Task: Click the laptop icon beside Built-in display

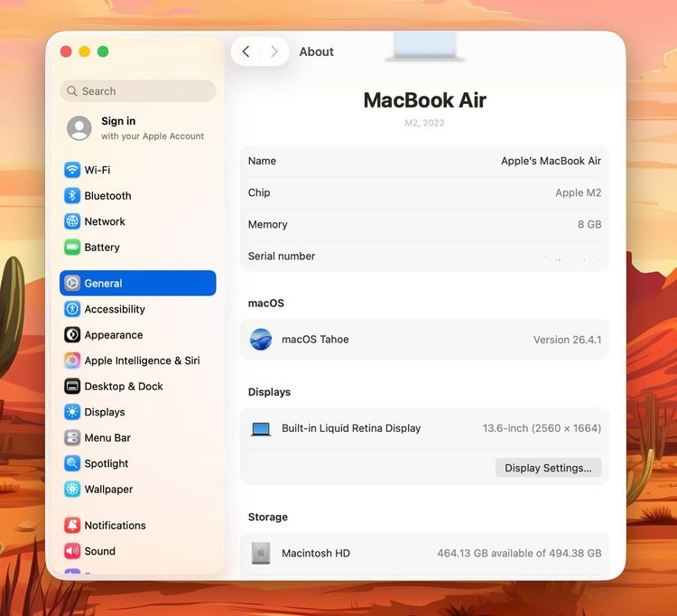Action: [x=261, y=429]
